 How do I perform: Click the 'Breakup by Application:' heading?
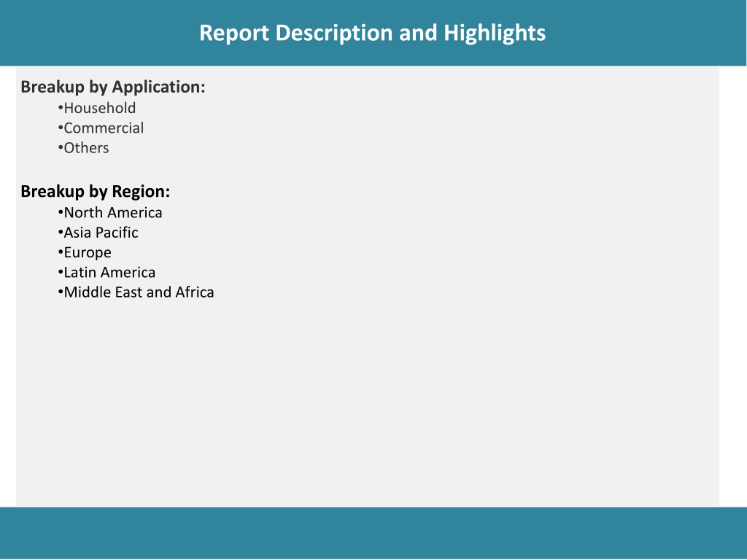113,87
